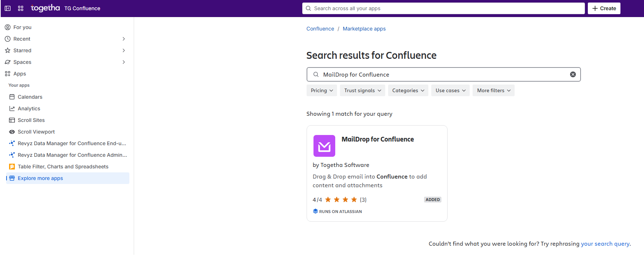This screenshot has height=266, width=644.
Task: Open the app switcher grid icon
Action: [21, 8]
